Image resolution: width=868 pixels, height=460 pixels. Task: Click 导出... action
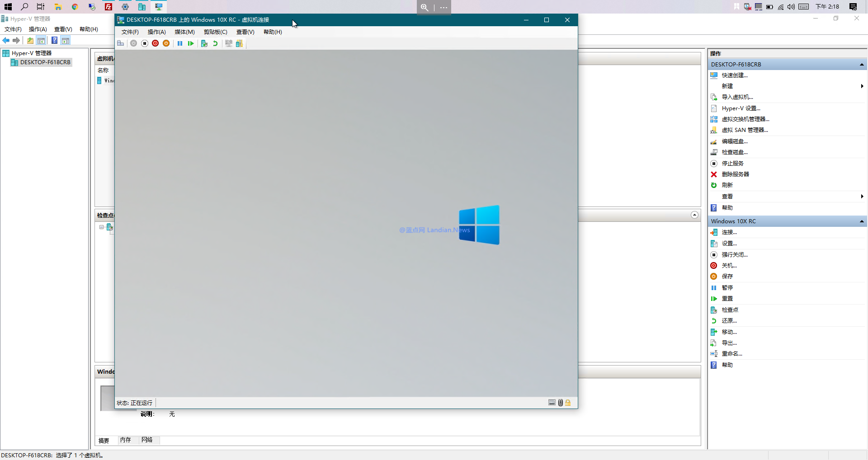point(729,343)
